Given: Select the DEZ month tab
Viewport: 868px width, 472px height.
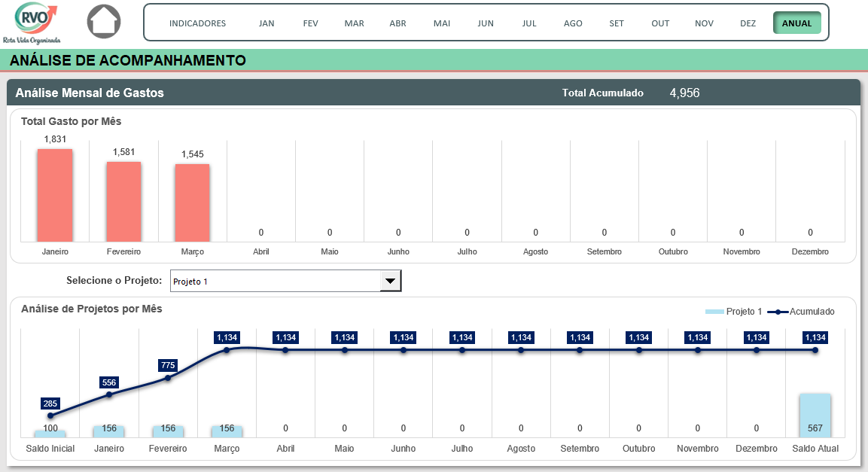Looking at the screenshot, I should click(x=748, y=23).
